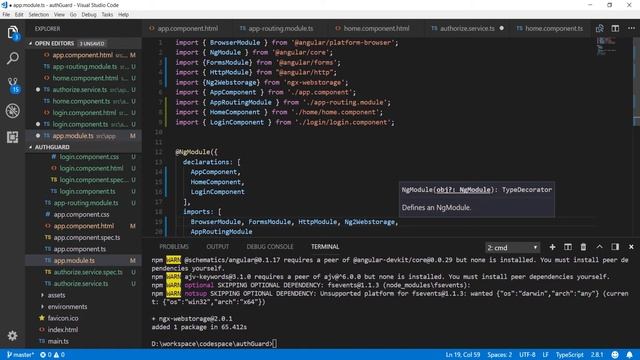Create a new terminal with plus icon
The width and height of the screenshot is (640, 360).
(552, 247)
